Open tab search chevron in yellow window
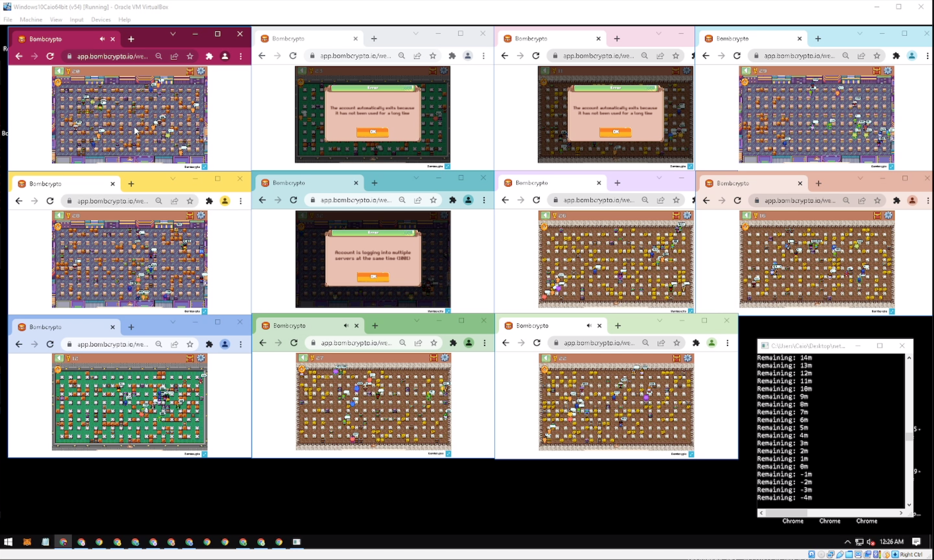Image resolution: width=934 pixels, height=560 pixels. (x=173, y=178)
